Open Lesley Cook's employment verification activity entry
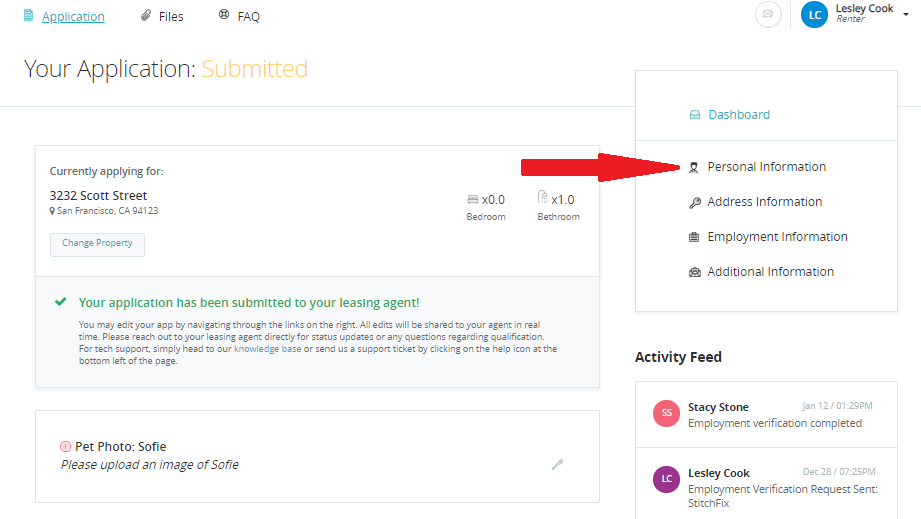Screen dimensions: 921x519 tap(781, 481)
